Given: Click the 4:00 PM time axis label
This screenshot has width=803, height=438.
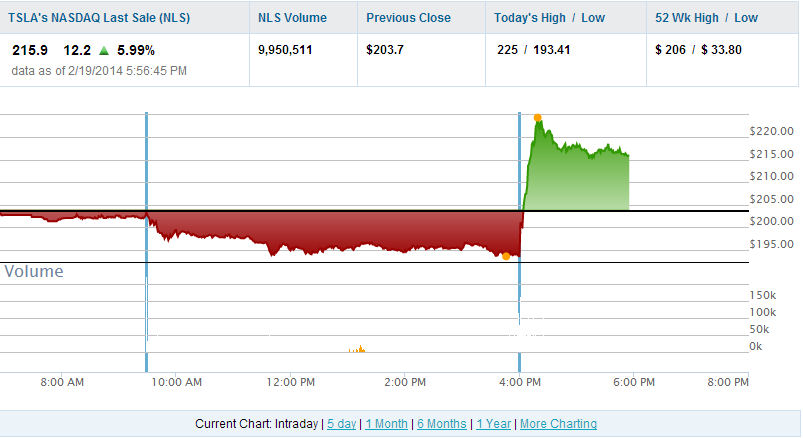Looking at the screenshot, I should coord(520,382).
